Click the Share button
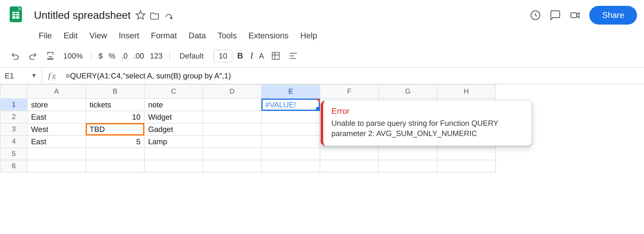 click(x=613, y=15)
